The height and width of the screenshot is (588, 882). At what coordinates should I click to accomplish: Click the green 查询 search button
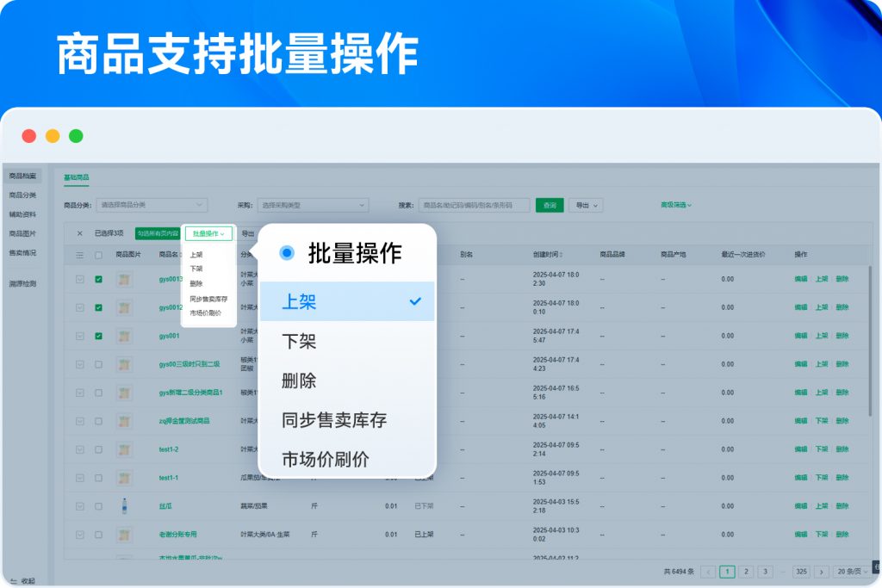(x=550, y=205)
